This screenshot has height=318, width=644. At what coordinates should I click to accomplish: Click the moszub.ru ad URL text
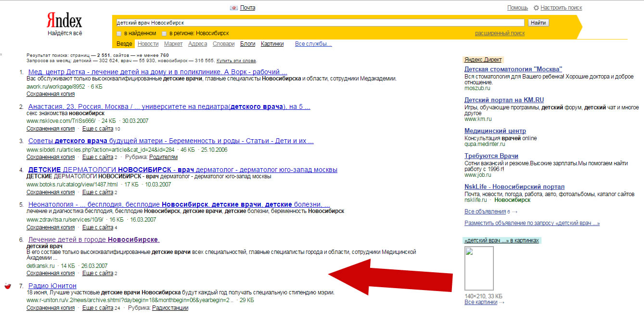477,88
